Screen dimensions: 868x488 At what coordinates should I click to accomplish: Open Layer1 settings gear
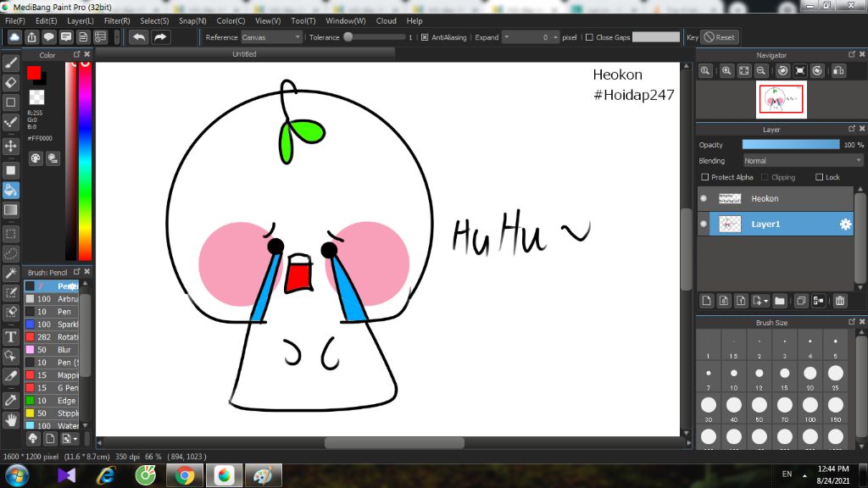[845, 224]
